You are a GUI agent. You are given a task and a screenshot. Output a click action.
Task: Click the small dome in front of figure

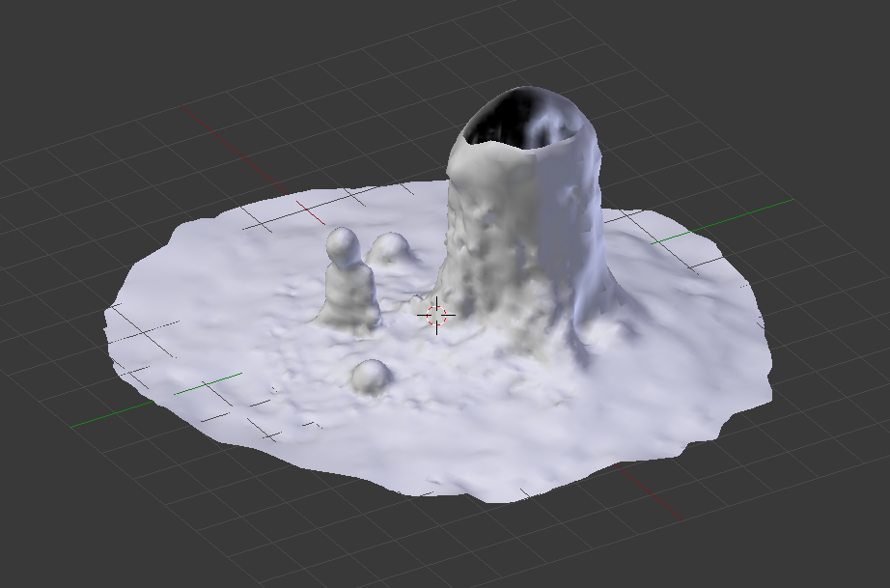pyautogui.click(x=370, y=375)
